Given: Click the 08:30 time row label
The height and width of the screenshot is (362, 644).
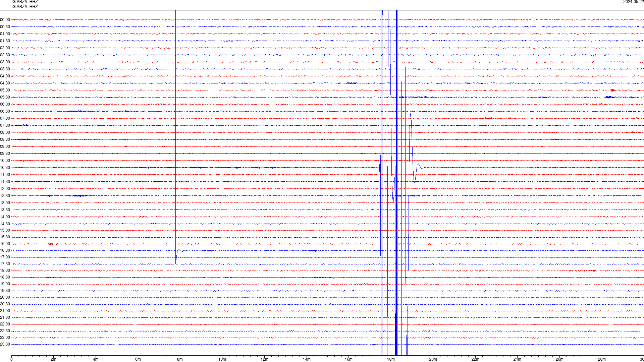Looking at the screenshot, I should click(5, 139).
